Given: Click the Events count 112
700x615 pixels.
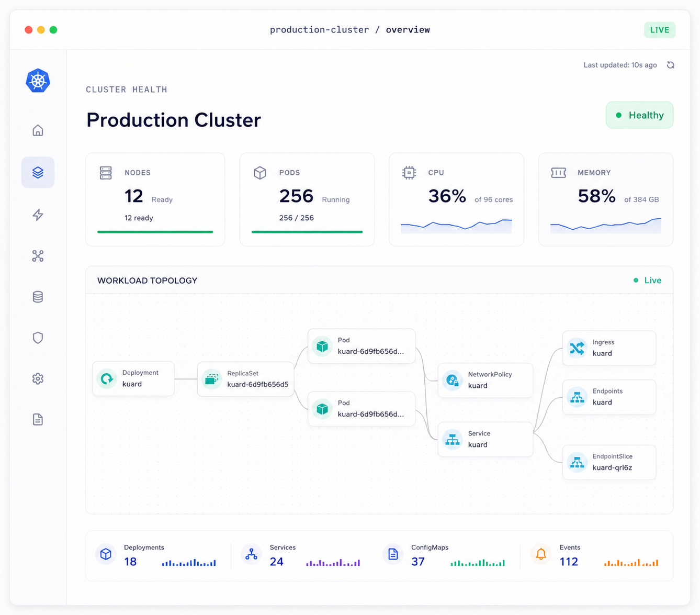Looking at the screenshot, I should (569, 562).
